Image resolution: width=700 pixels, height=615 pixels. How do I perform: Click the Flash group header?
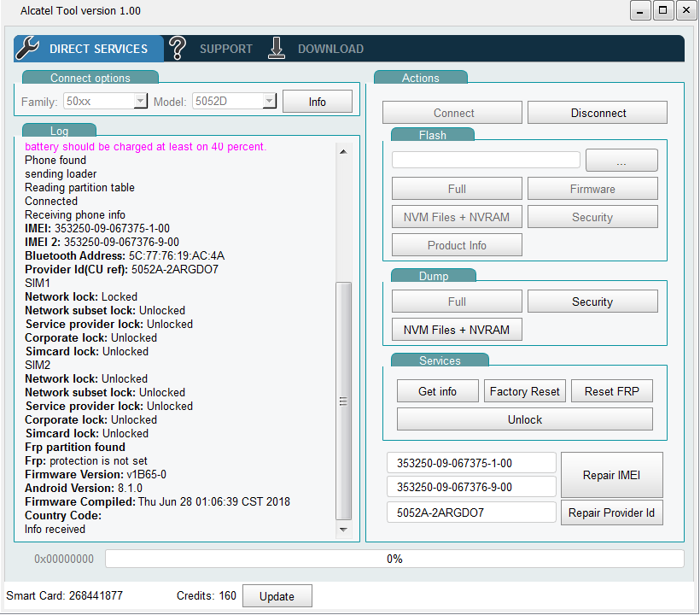(433, 134)
